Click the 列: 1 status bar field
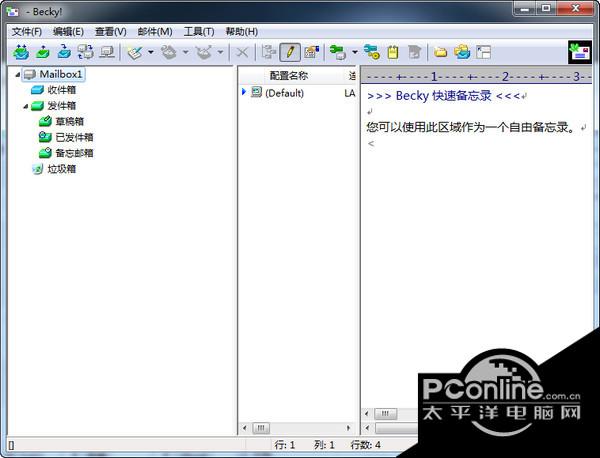Screen dimensions: 600x458 coord(324,445)
